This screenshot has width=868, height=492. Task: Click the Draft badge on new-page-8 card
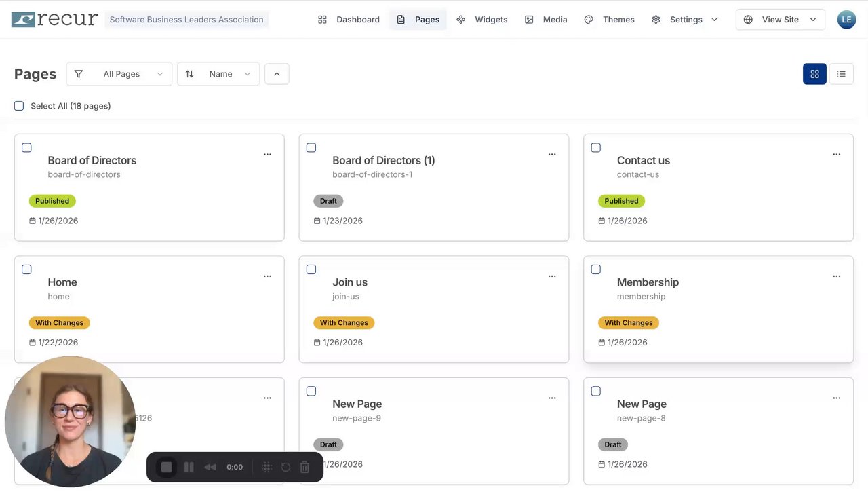pos(613,444)
